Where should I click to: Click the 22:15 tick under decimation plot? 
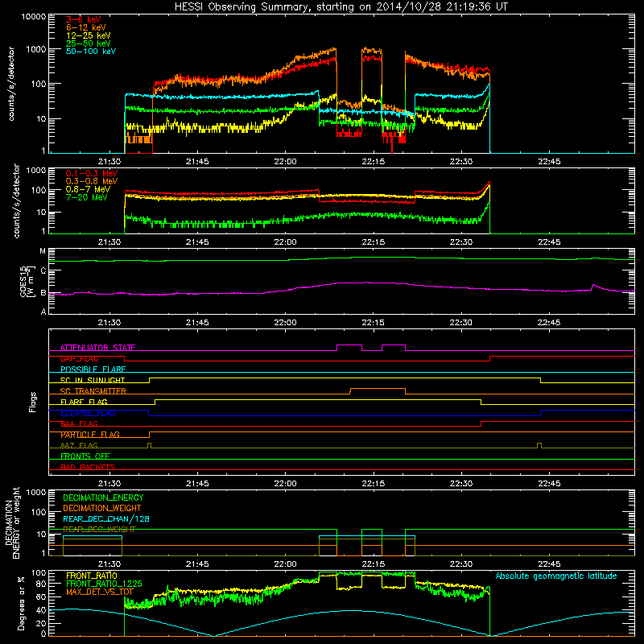[374, 564]
